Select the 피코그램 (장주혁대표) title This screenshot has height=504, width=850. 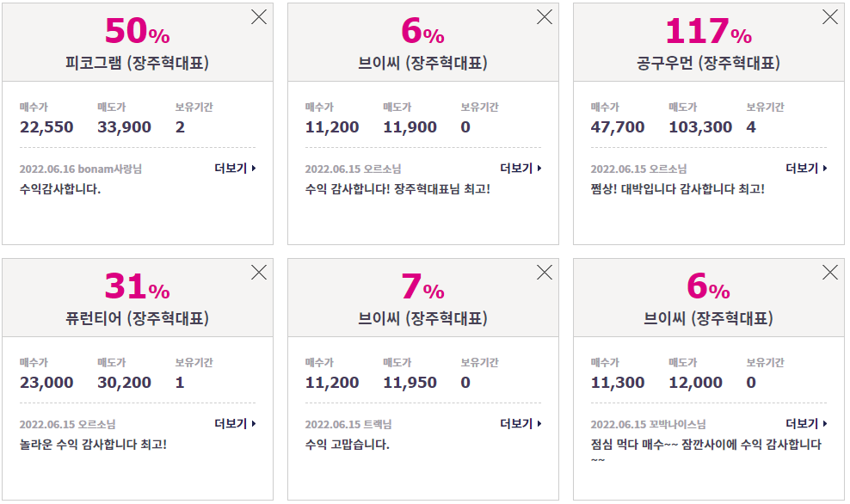point(137,63)
